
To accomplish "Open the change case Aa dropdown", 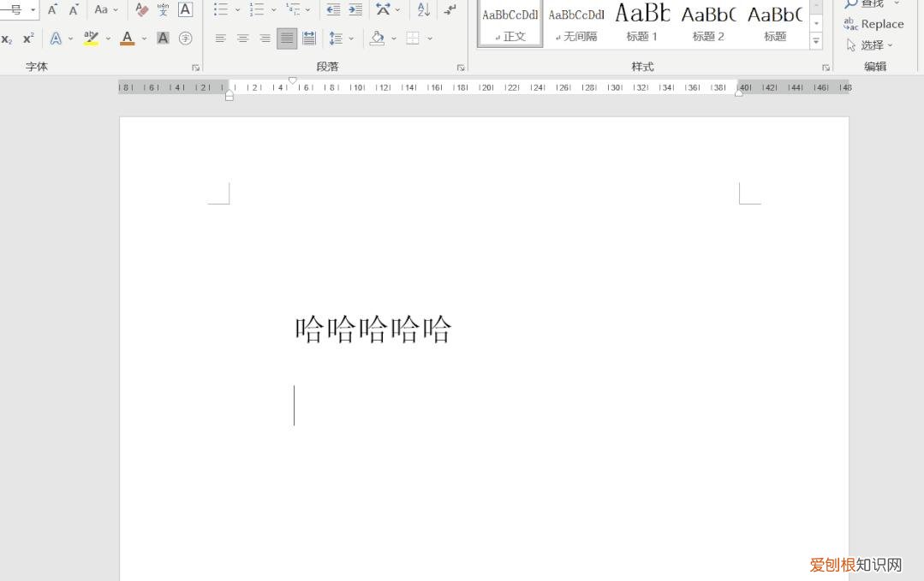I will pos(106,9).
